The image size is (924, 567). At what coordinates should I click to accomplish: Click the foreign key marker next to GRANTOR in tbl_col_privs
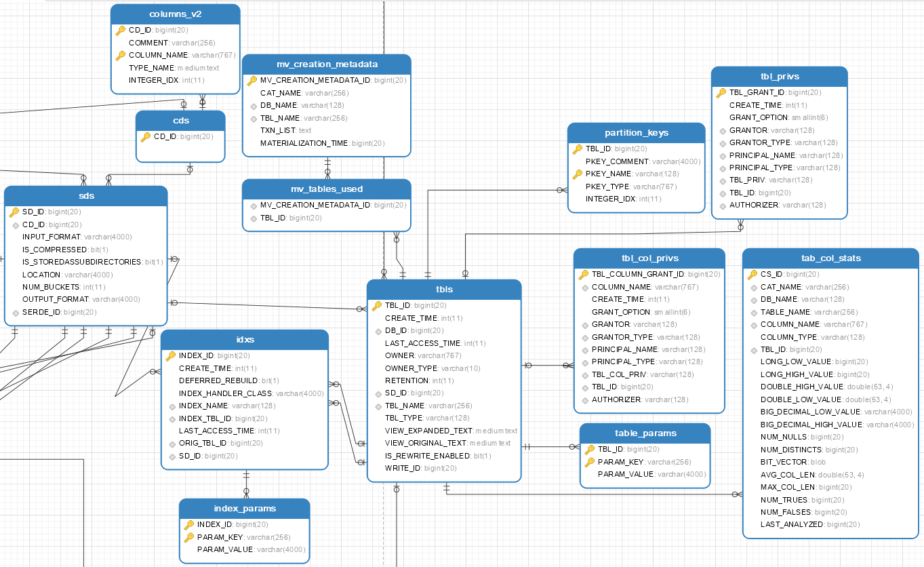coord(584,324)
